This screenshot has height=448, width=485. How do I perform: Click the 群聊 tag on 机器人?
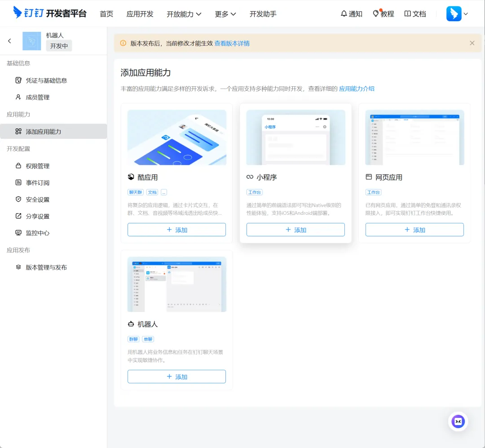(133, 339)
